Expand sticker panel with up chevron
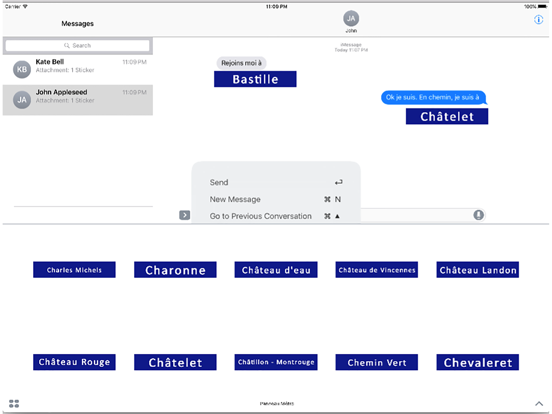552x414 pixels. click(x=539, y=403)
